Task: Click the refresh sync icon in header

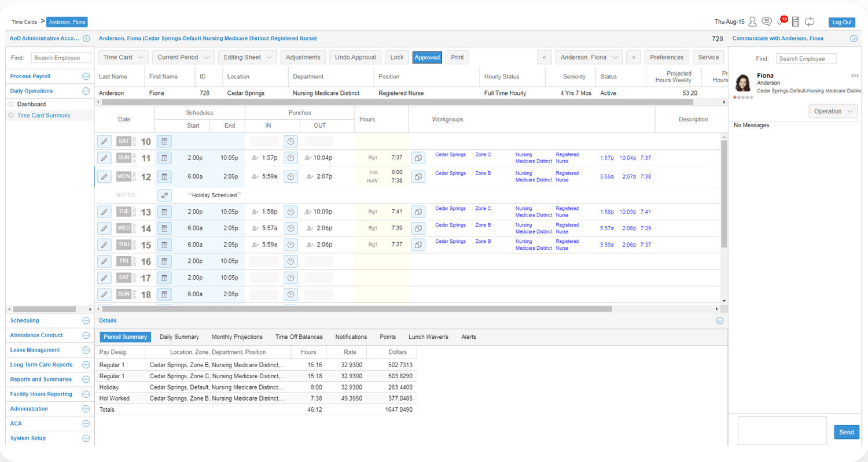Action: pyautogui.click(x=810, y=21)
